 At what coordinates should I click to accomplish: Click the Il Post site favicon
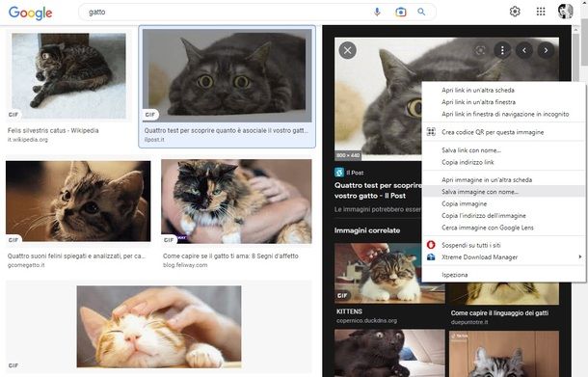click(339, 173)
